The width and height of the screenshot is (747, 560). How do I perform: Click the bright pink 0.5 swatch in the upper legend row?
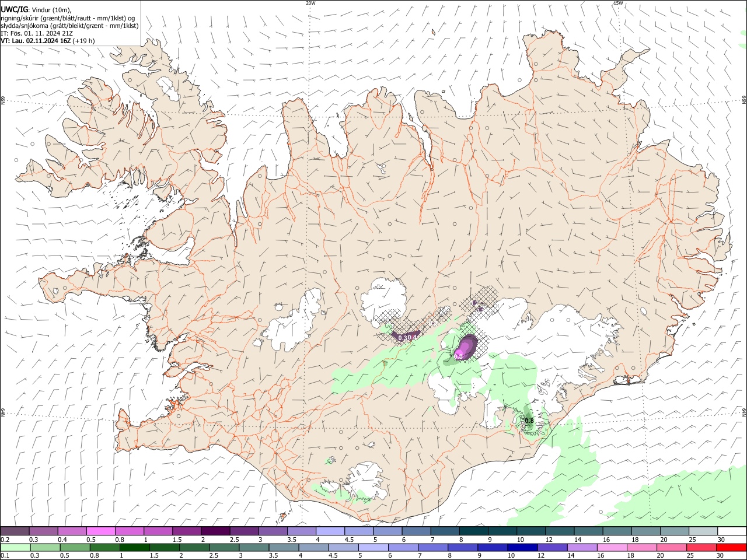(x=100, y=531)
